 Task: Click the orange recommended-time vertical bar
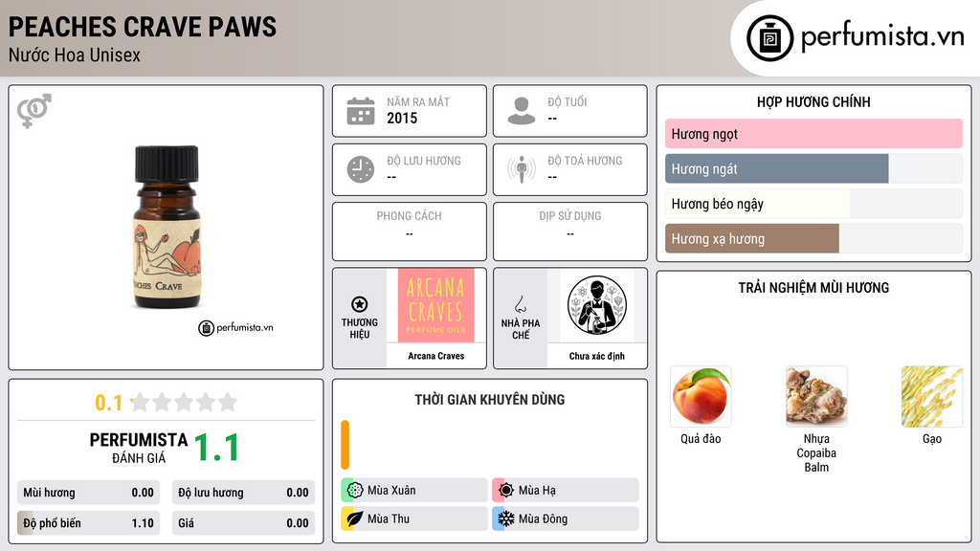coord(345,445)
